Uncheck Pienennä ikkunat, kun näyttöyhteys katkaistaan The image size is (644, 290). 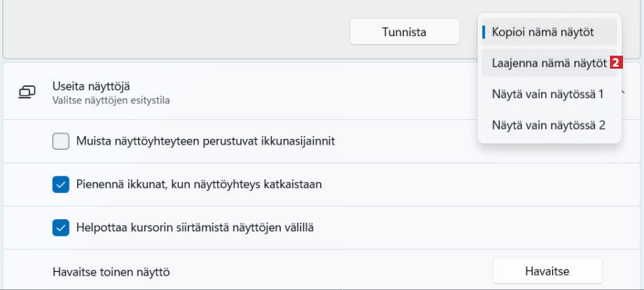click(61, 184)
